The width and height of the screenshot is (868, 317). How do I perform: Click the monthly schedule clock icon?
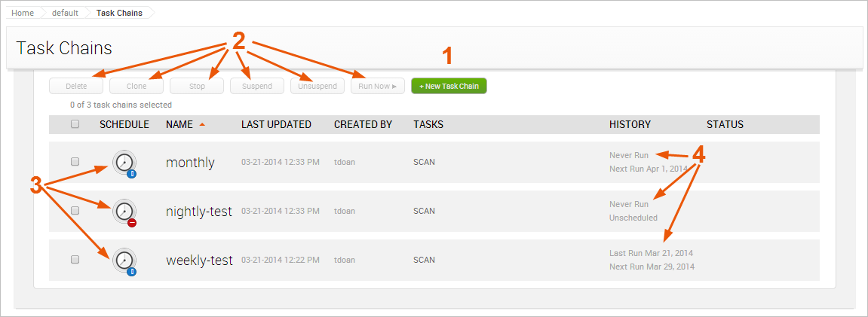[124, 163]
